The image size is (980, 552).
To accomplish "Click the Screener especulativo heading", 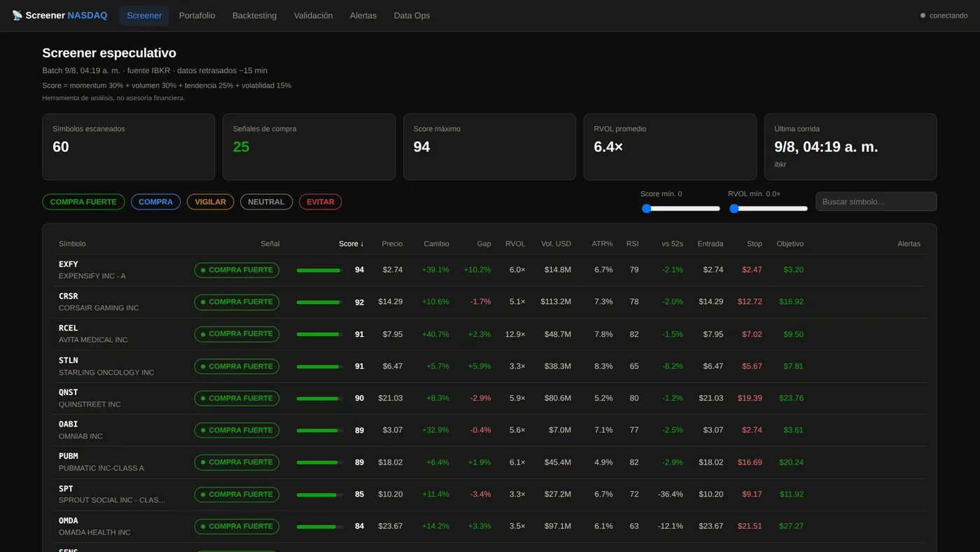I will coord(109,53).
